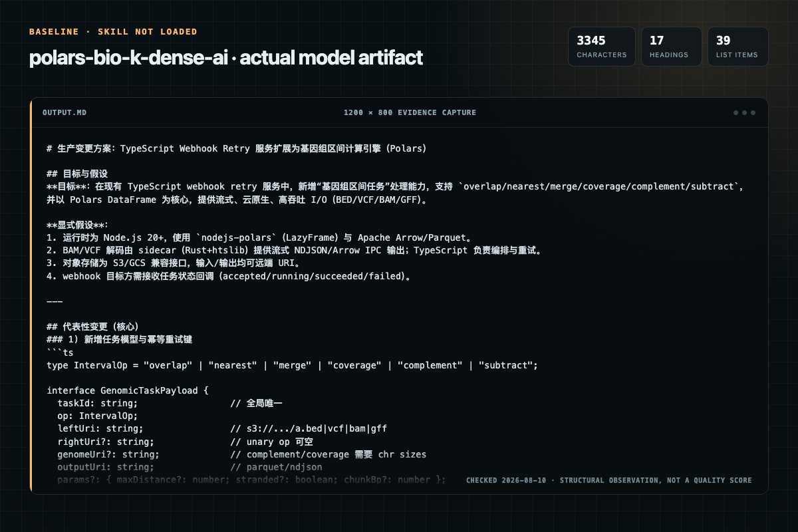Click the '**显式假设**:' line
The image size is (798, 532).
(x=78, y=225)
